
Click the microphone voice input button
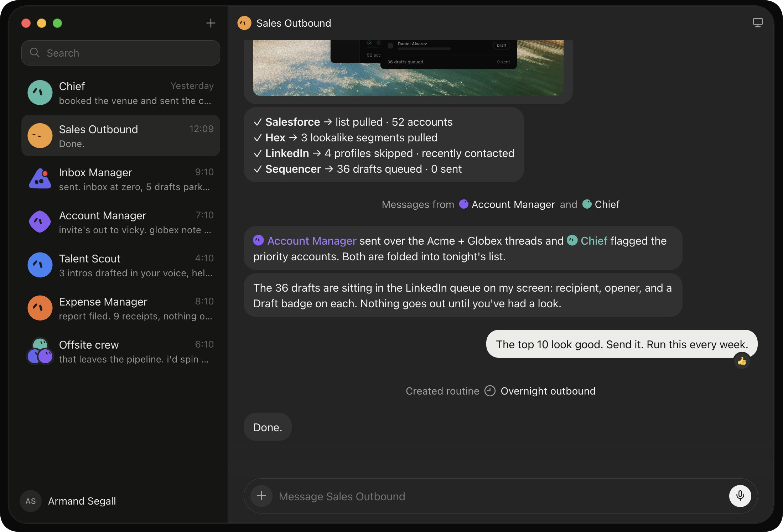click(x=740, y=496)
